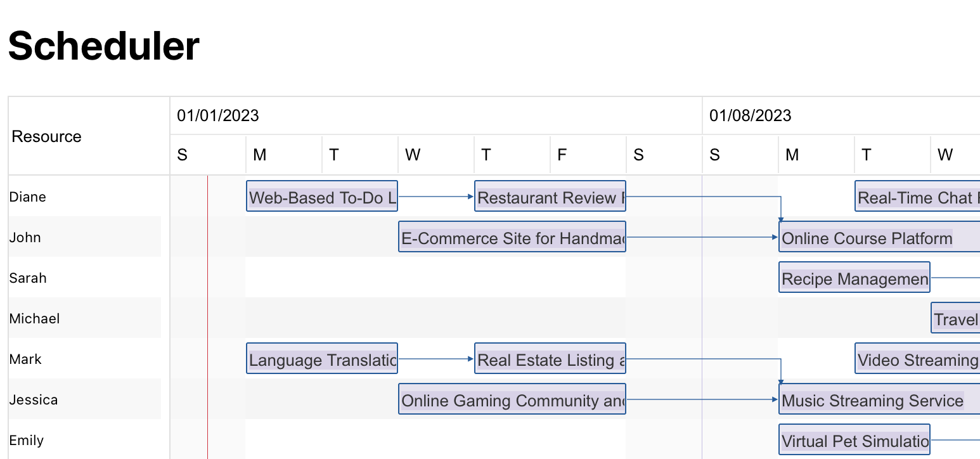Select the 01/08/2023 week header

(751, 115)
